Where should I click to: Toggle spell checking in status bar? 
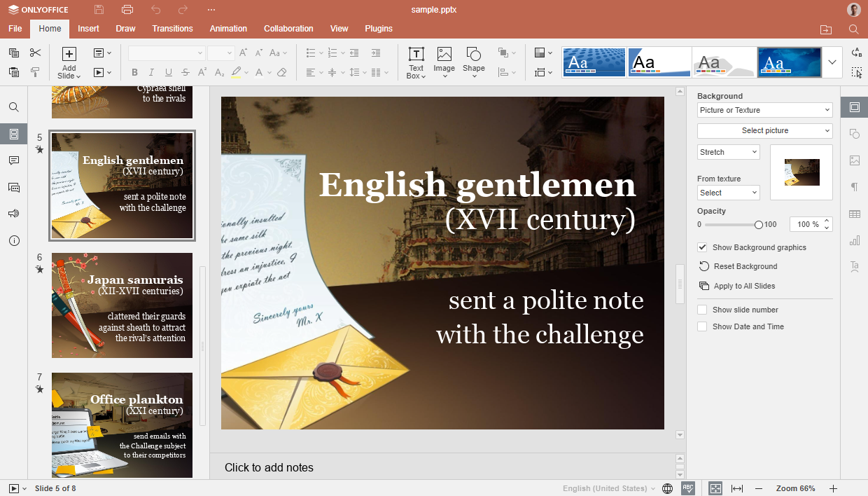[688, 488]
